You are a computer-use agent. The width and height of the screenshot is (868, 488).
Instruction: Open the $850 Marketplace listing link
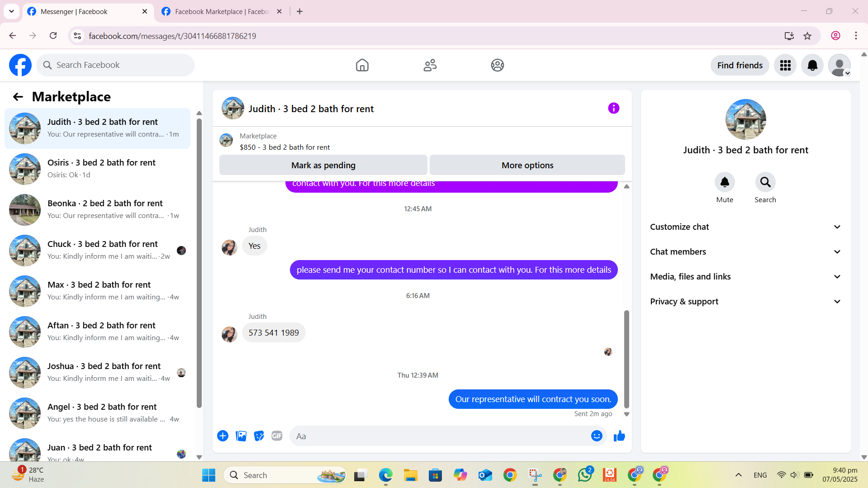point(285,147)
